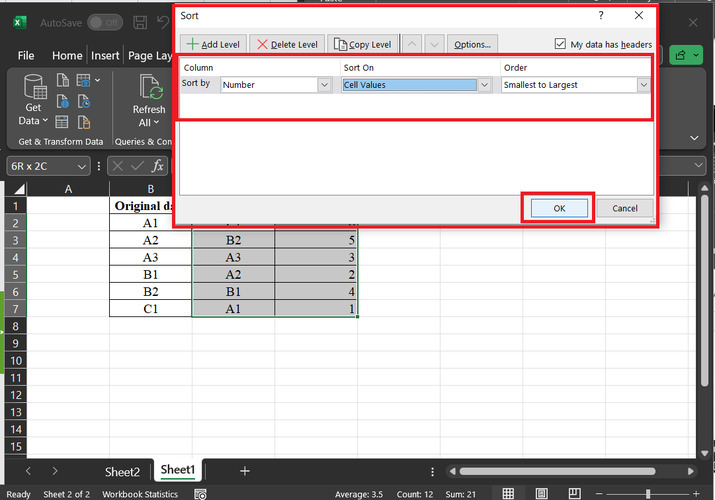This screenshot has height=500, width=715.
Task: Click Delete Level in the Sort dialog
Action: (287, 44)
